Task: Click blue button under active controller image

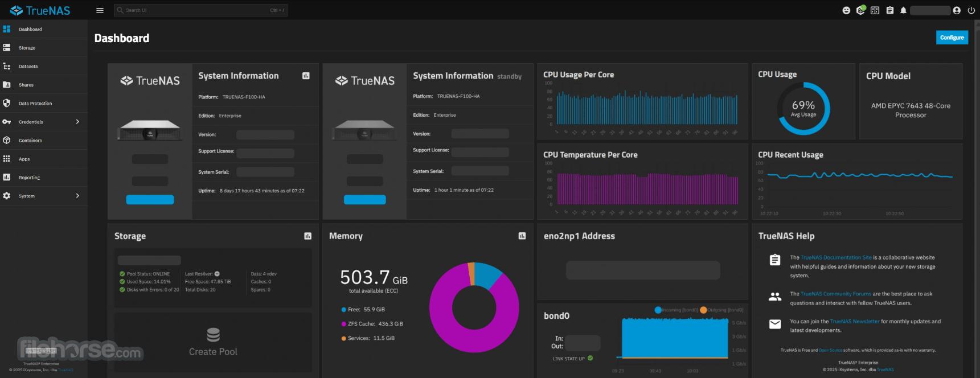Action: coord(150,200)
